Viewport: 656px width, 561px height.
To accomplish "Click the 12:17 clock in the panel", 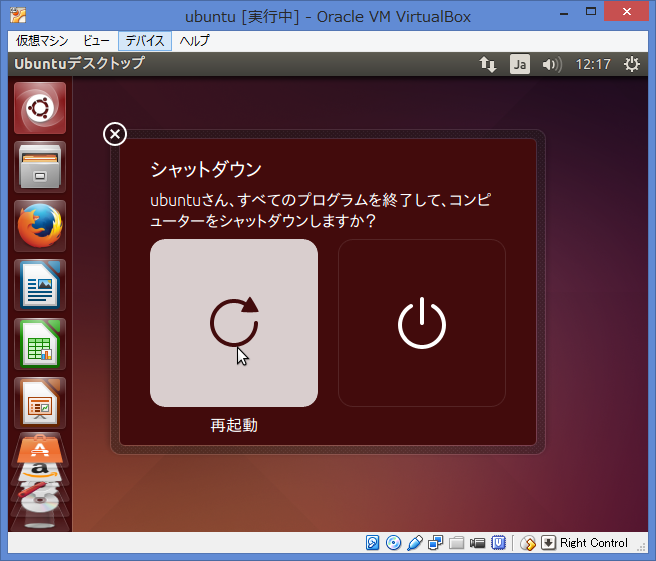I will click(x=593, y=64).
